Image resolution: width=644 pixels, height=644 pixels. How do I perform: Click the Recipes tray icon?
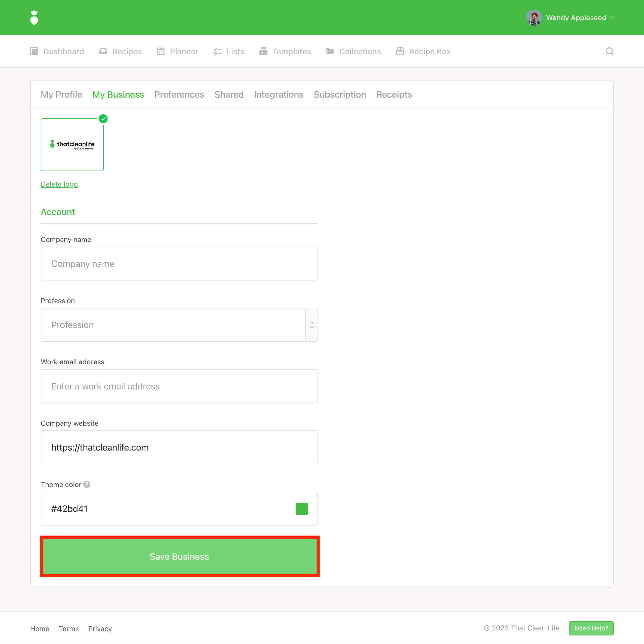click(103, 51)
